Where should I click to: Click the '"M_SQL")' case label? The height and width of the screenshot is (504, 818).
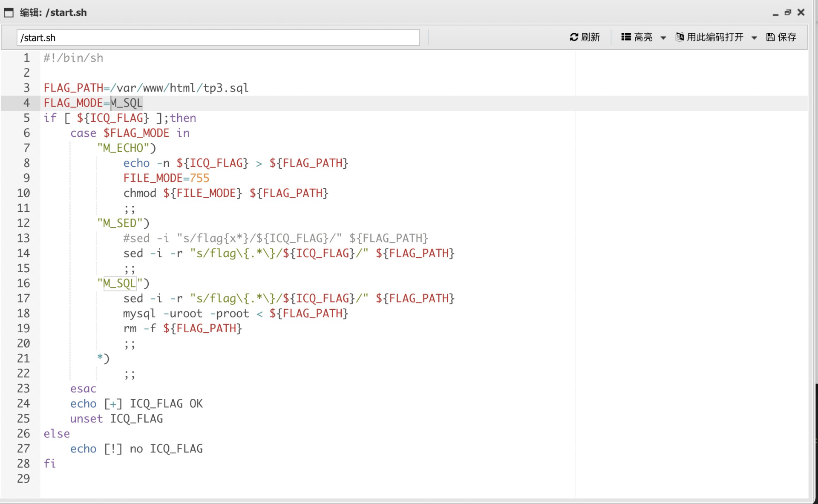[x=123, y=283]
